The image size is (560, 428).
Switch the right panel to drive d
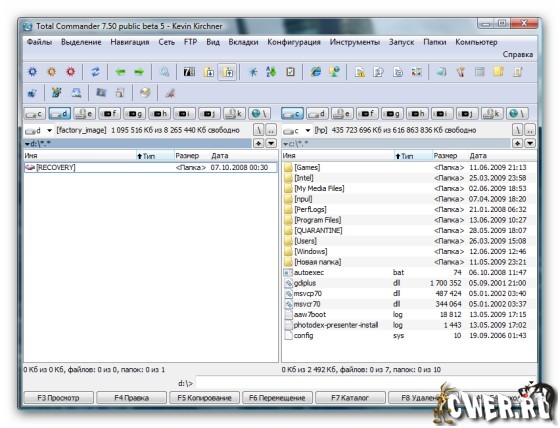(x=317, y=114)
